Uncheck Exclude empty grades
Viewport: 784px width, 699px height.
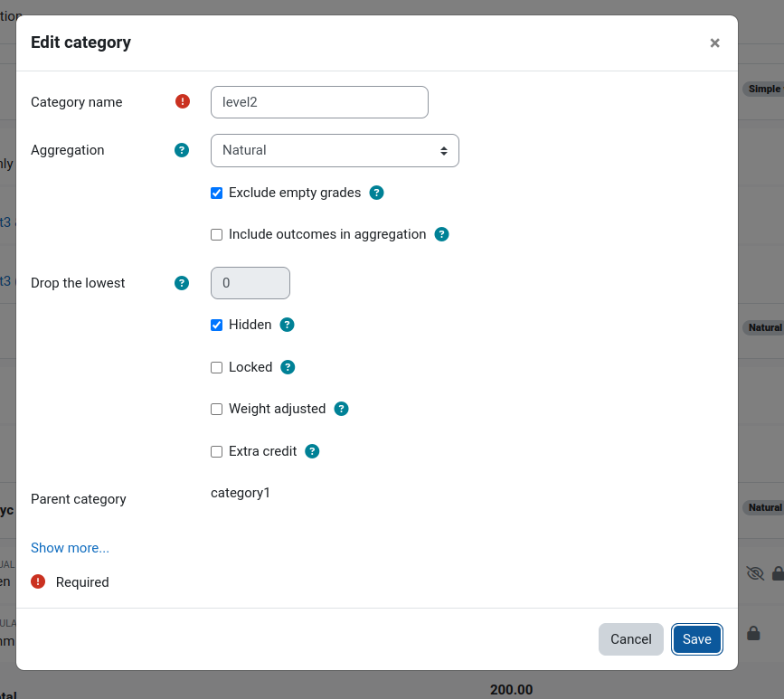[216, 193]
